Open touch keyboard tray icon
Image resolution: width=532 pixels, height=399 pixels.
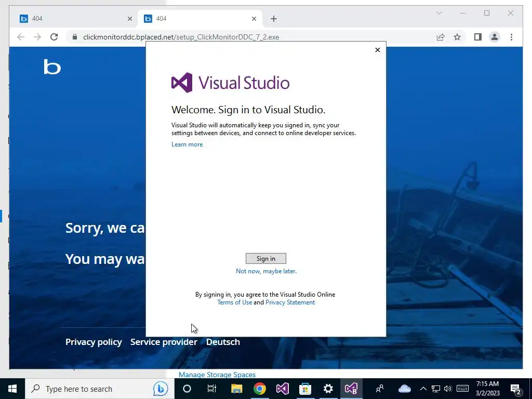pos(462,389)
